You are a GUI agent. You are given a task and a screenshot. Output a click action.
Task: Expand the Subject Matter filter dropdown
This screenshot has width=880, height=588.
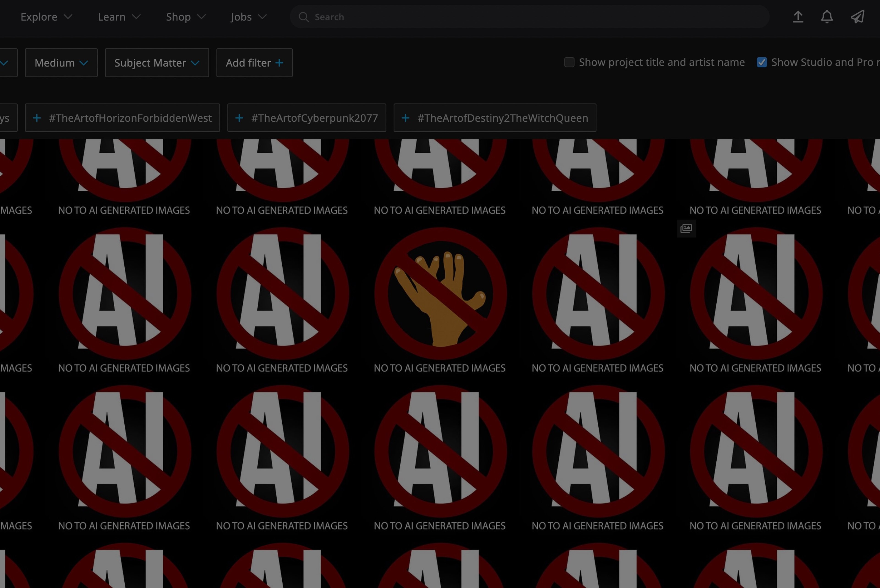(x=157, y=63)
